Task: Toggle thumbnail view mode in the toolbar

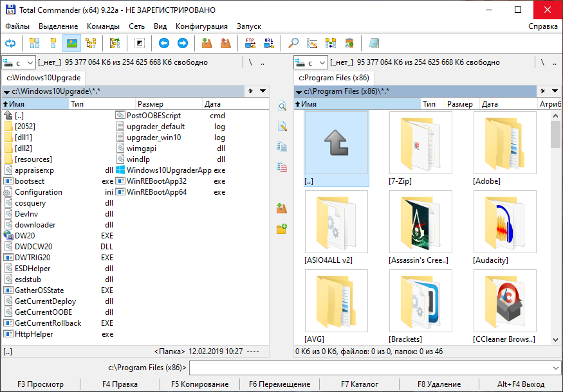Action: click(72, 44)
